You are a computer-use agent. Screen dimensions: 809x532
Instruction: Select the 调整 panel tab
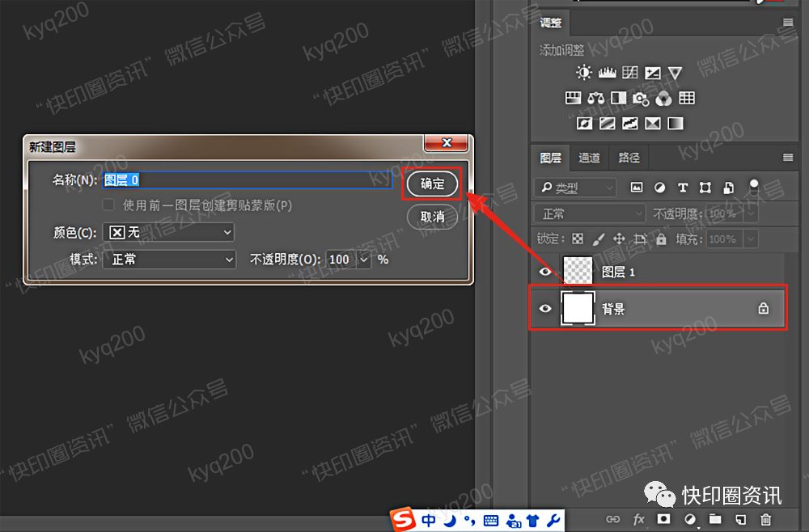click(550, 23)
